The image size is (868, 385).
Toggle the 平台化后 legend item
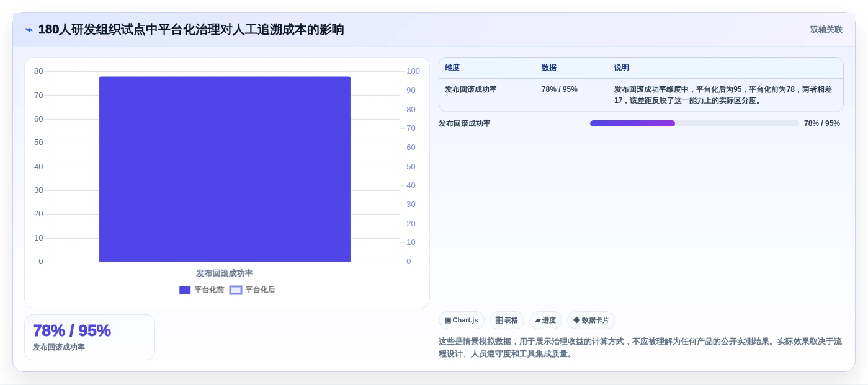pos(253,290)
